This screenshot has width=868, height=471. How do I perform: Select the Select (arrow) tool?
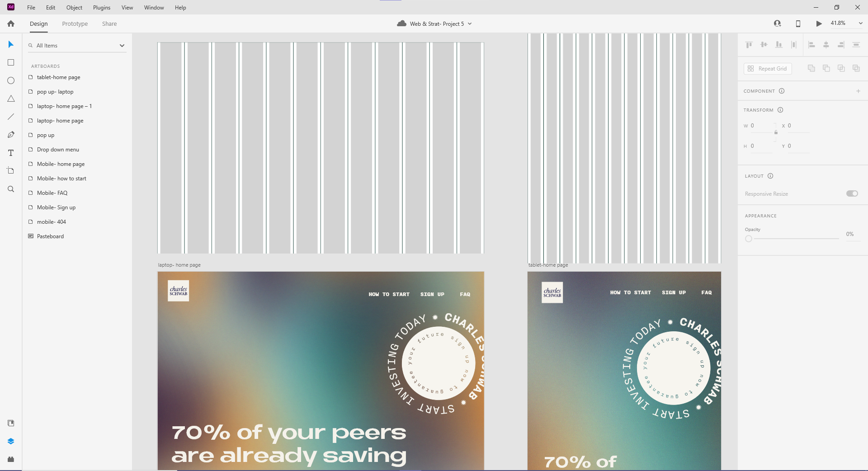[x=11, y=44]
